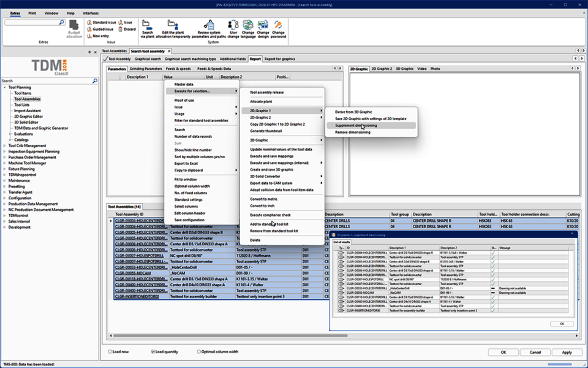Click the Search via plant icon
This screenshot has height=368, width=588.
(x=148, y=25)
